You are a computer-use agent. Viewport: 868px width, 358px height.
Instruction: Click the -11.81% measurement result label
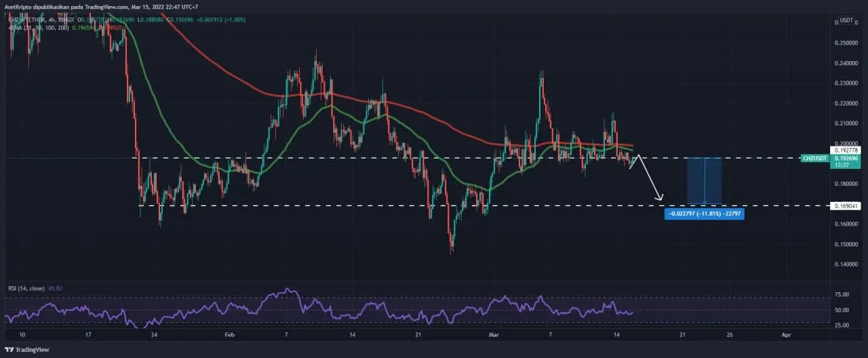[x=705, y=214]
